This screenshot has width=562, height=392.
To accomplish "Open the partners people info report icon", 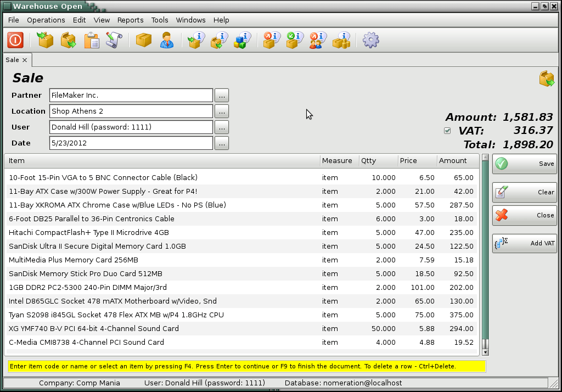I will [318, 40].
